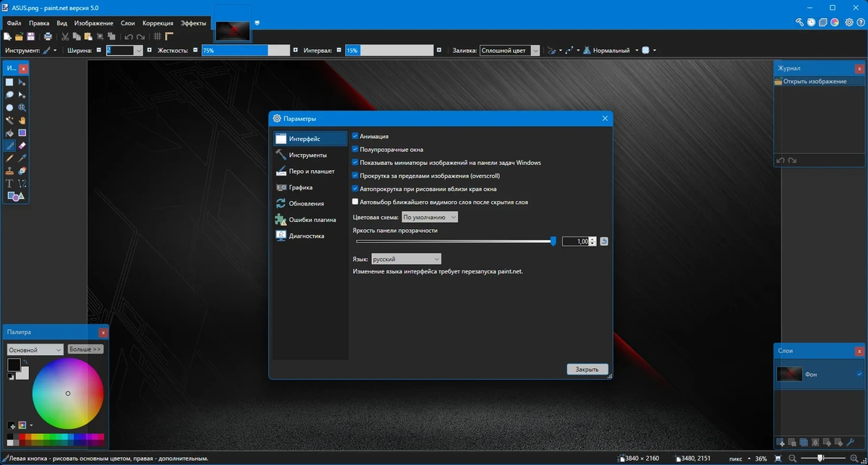Expand the Язык language dropdown
The height and width of the screenshot is (465, 868).
406,259
